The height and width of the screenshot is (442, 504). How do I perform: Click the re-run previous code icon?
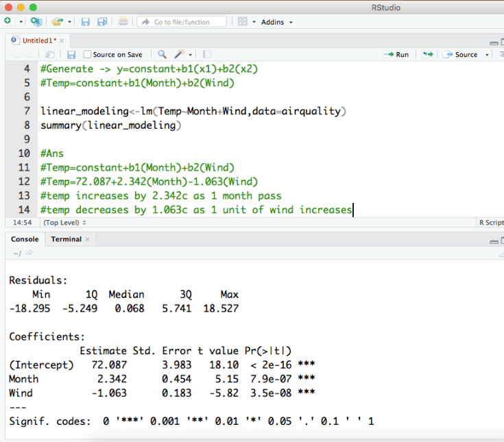[x=427, y=54]
